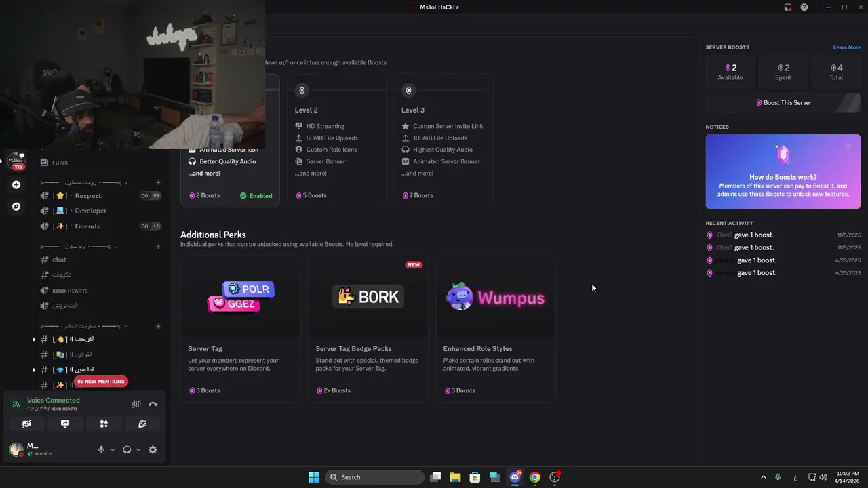Select the Level 3 boost perks card
Viewport: 868px width, 488px height.
[443, 140]
